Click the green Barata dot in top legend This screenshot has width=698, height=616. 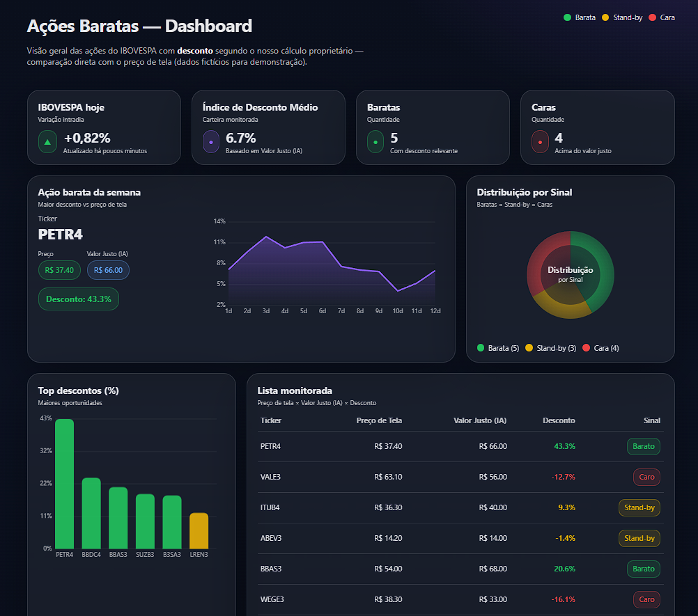tap(567, 17)
